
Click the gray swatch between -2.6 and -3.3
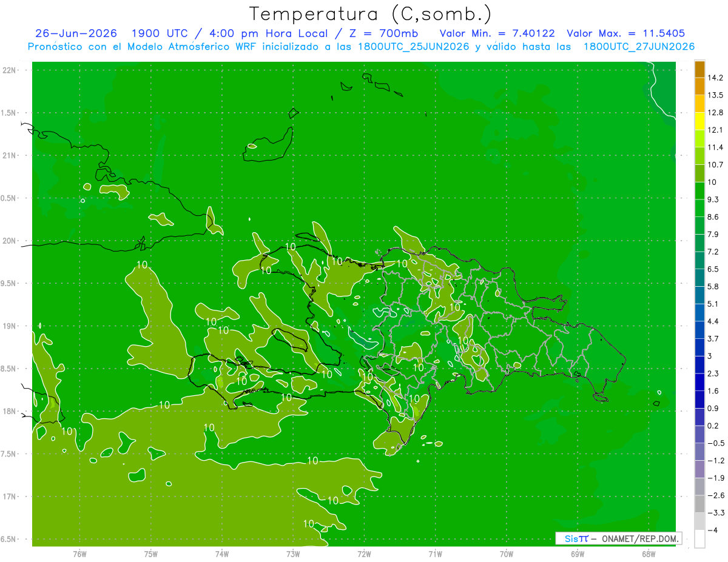point(699,504)
